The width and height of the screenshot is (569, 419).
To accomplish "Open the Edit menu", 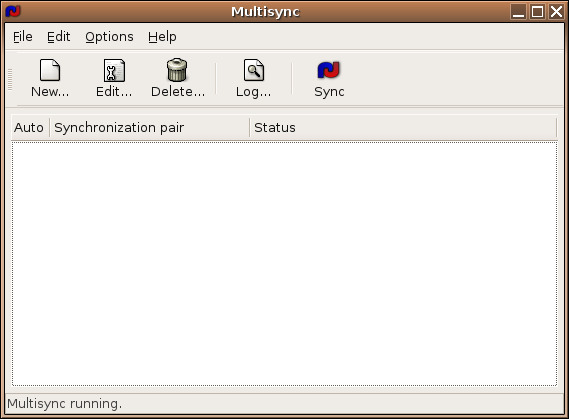I will pos(58,37).
